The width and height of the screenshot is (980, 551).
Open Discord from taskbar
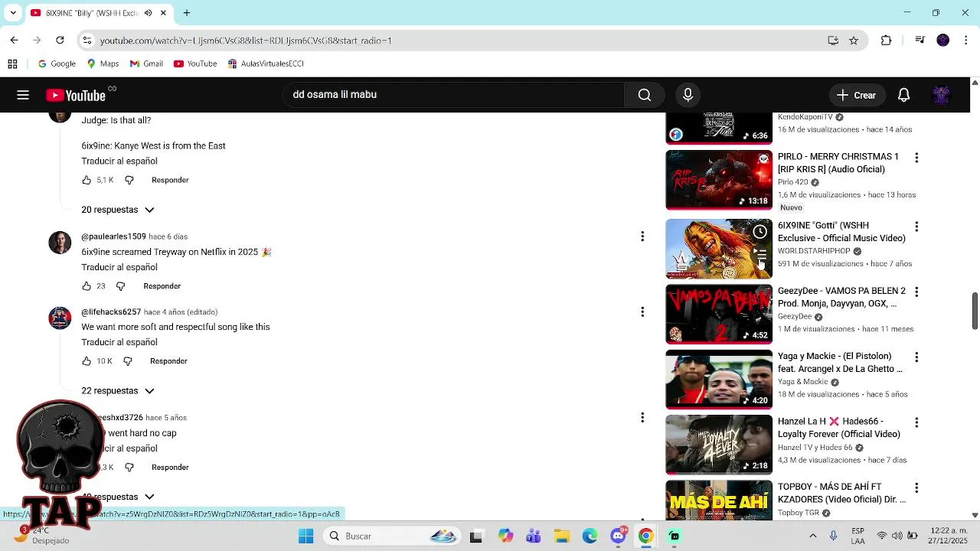pyautogui.click(x=618, y=536)
